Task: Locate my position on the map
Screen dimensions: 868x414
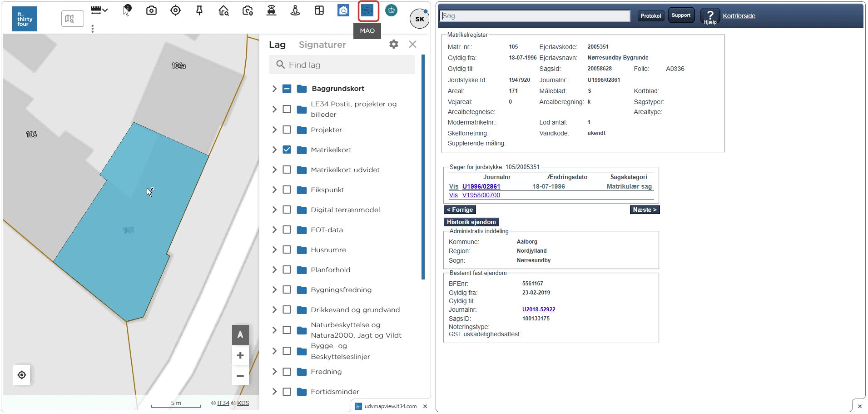Action: 22,375
